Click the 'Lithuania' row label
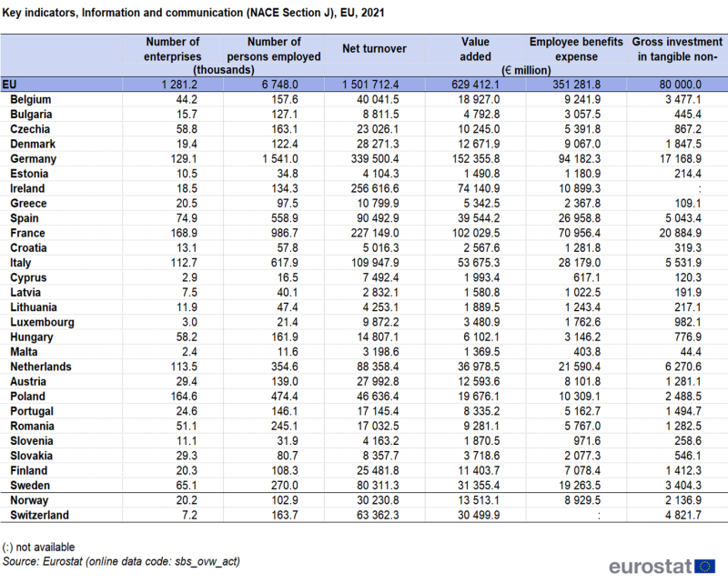The image size is (728, 583). (34, 307)
